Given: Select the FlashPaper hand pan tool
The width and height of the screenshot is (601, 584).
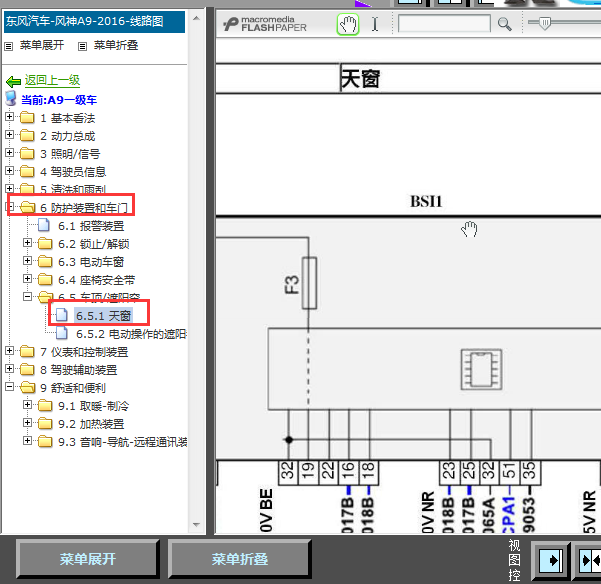Looking at the screenshot, I should [348, 24].
